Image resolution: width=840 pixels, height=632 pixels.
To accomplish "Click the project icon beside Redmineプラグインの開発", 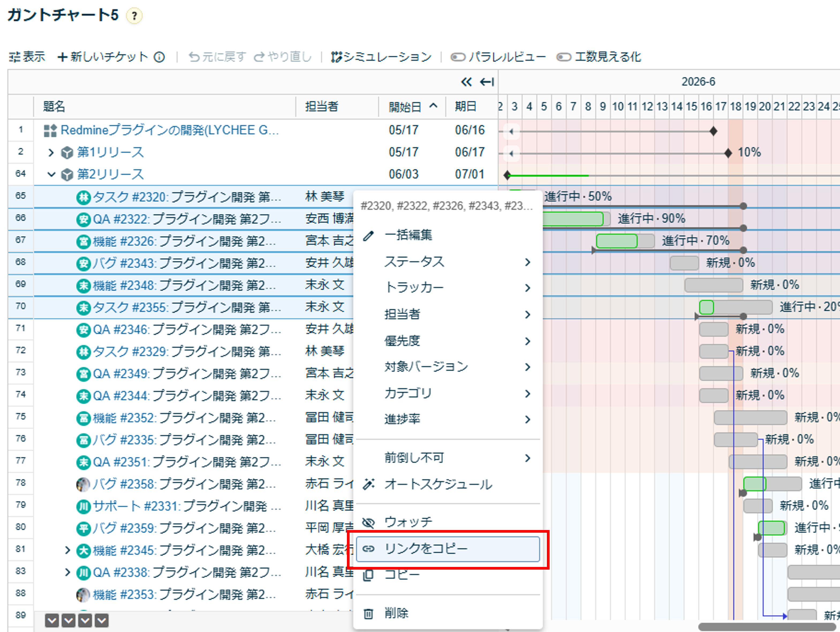I will click(51, 131).
